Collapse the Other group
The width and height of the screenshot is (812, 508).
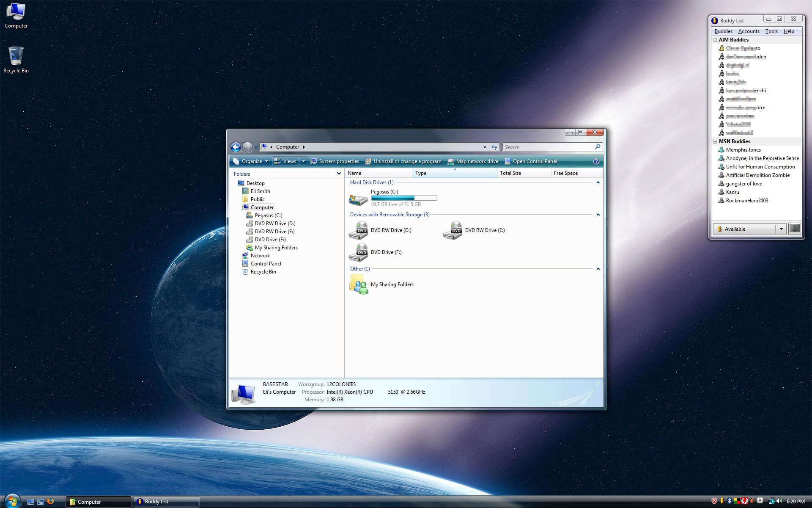click(x=598, y=269)
